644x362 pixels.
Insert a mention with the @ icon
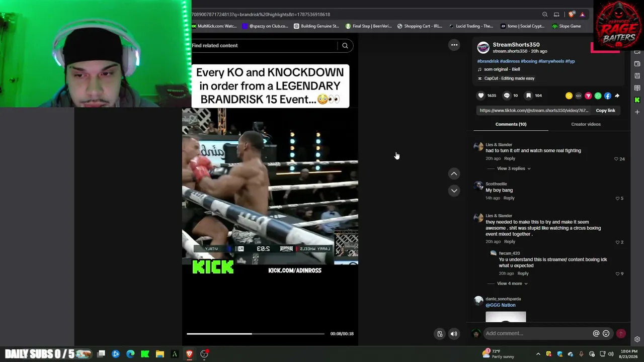click(x=596, y=333)
